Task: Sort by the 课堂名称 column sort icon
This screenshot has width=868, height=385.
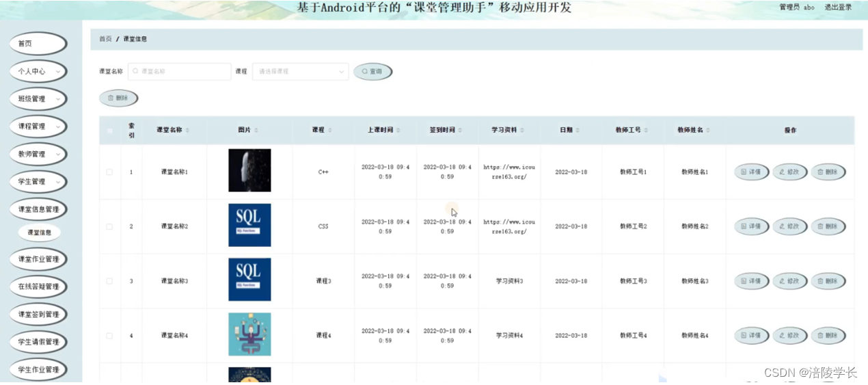Action: 187,130
